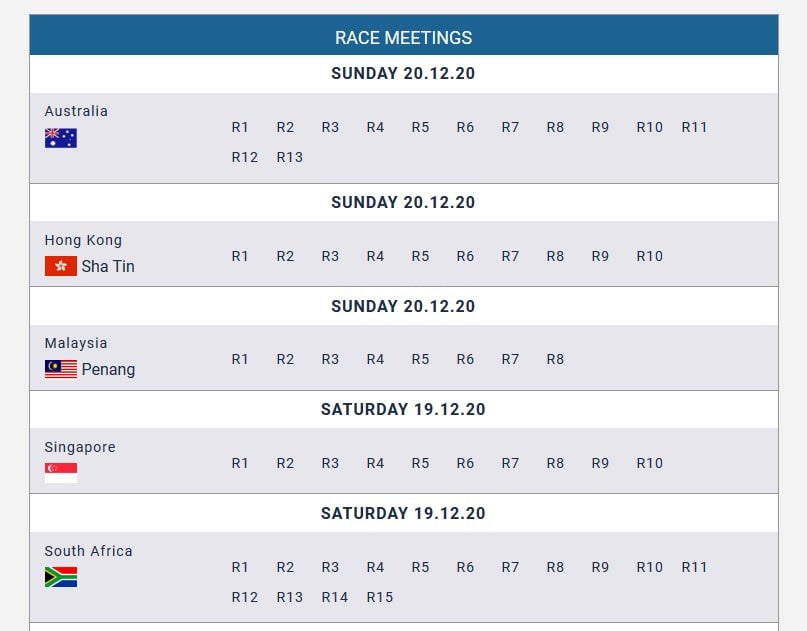Click the Singapore flag icon

[x=61, y=473]
